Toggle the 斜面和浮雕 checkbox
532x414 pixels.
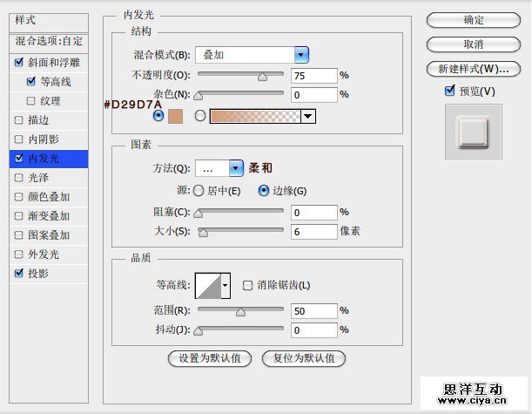tap(19, 63)
